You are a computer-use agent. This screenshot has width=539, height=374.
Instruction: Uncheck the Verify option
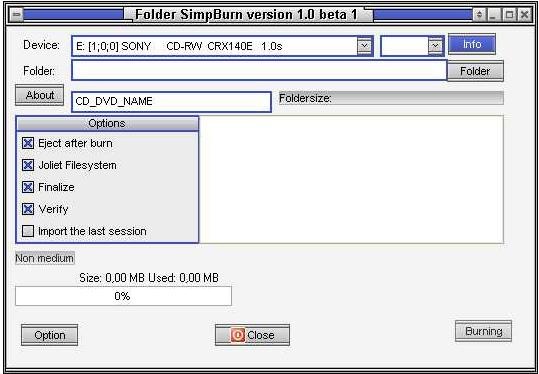(x=28, y=209)
